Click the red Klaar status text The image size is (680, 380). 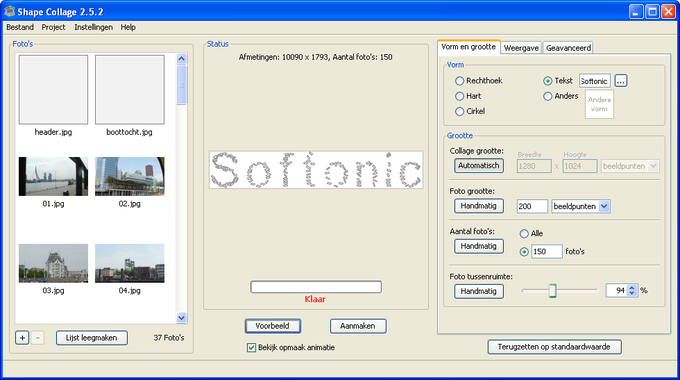[x=315, y=299]
